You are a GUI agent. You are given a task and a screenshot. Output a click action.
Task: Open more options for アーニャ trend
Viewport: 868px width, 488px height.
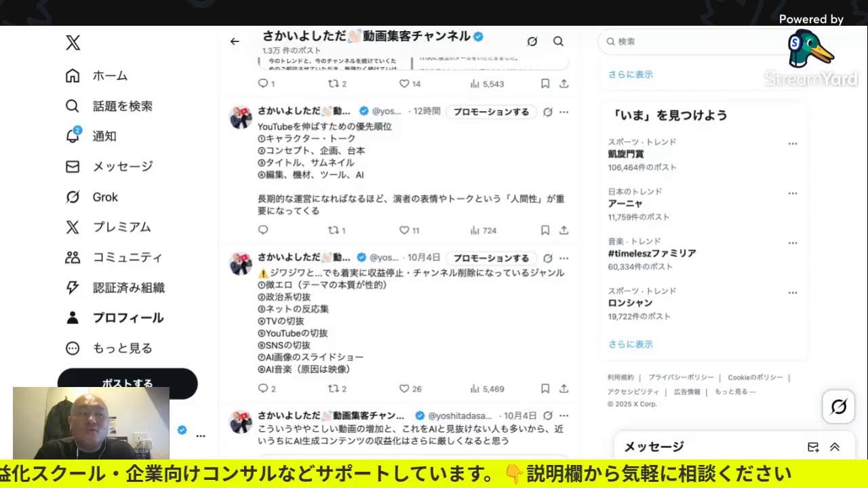pyautogui.click(x=793, y=193)
